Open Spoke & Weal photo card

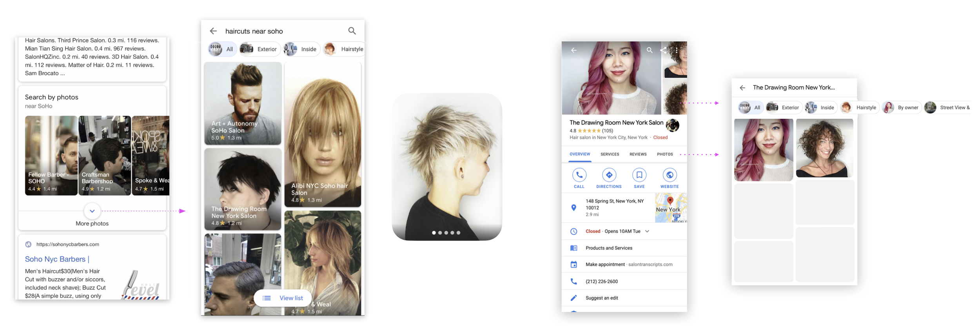coord(151,156)
